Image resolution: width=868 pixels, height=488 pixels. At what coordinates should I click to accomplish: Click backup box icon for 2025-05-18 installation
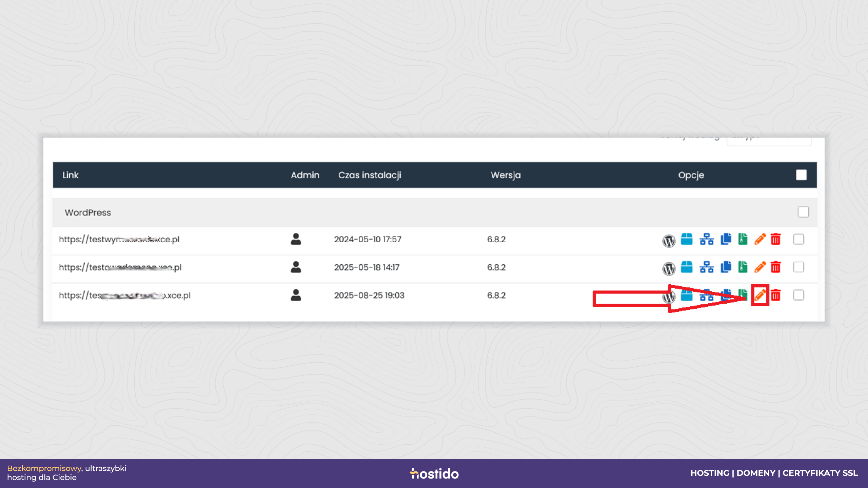coord(687,267)
